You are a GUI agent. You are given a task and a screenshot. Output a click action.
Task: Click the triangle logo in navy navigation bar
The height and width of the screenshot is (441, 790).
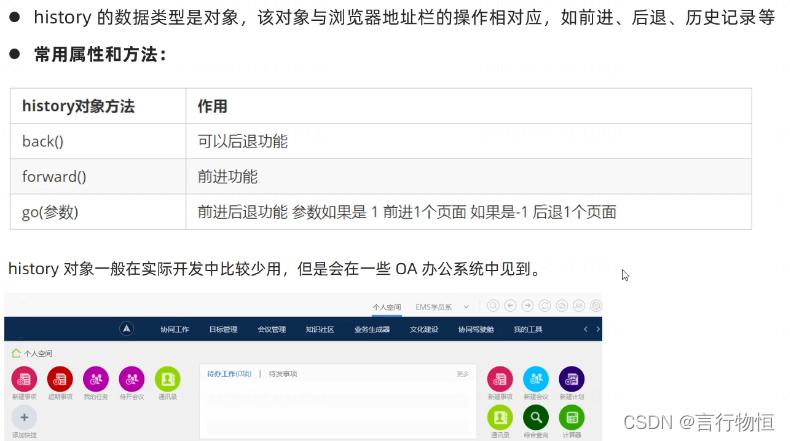coord(126,329)
